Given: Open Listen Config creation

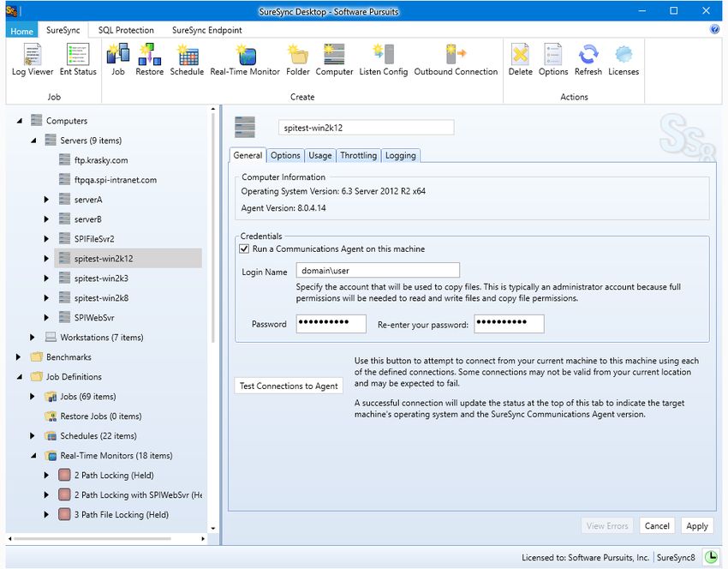Looking at the screenshot, I should (384, 59).
